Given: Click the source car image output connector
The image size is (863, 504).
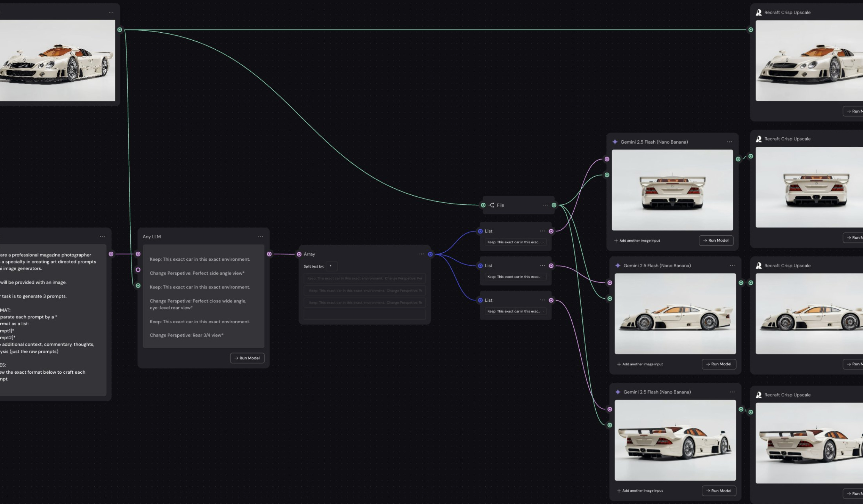Looking at the screenshot, I should pyautogui.click(x=120, y=30).
